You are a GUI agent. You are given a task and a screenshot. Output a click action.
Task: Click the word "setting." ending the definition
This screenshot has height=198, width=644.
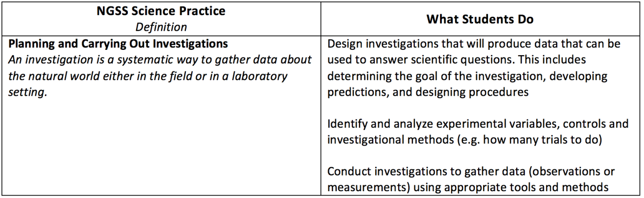(27, 92)
